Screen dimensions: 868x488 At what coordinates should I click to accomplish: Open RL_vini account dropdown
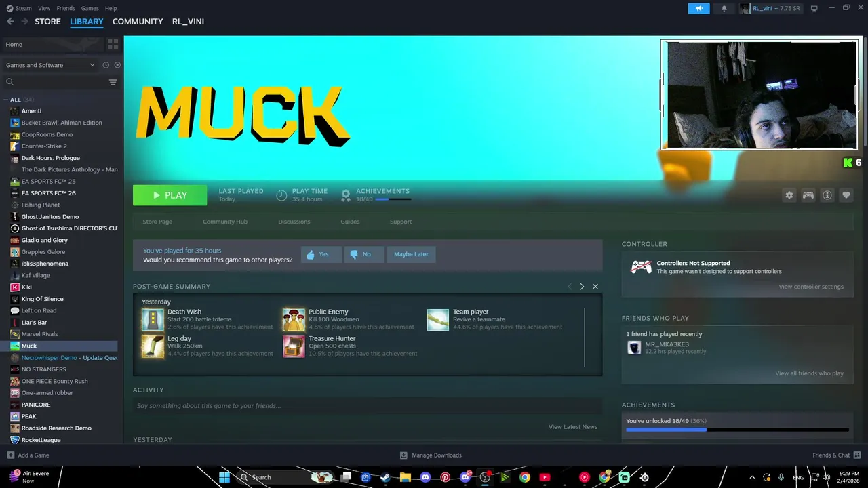tap(770, 8)
